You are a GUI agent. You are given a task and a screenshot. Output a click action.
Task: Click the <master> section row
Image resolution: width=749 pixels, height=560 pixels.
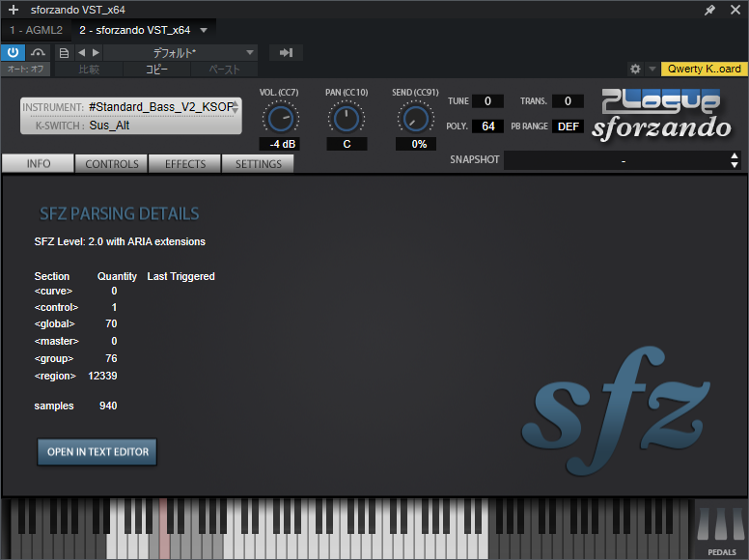click(x=75, y=341)
